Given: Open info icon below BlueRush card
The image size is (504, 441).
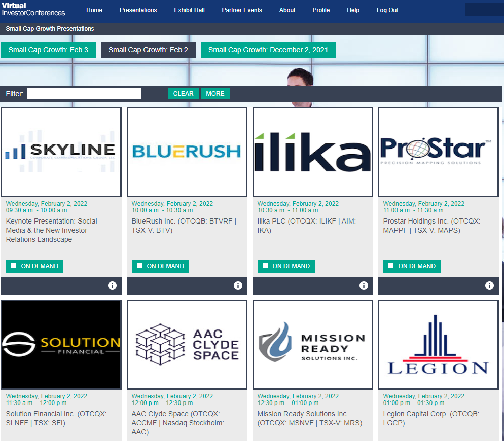Looking at the screenshot, I should tap(238, 286).
